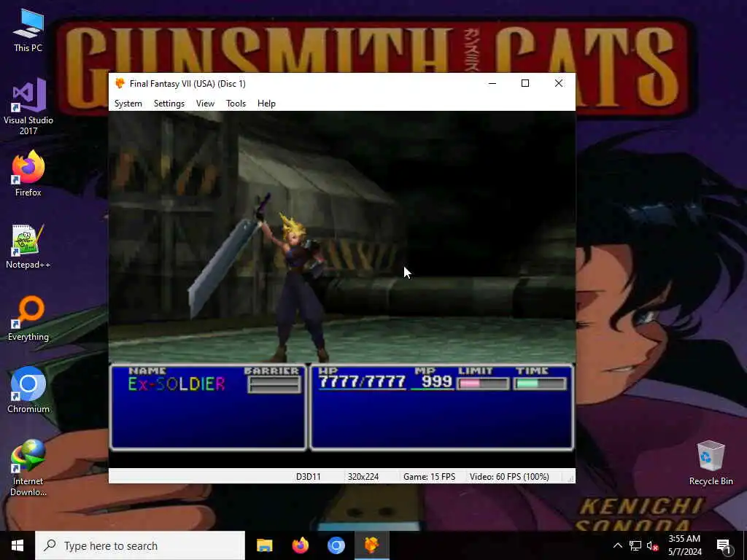Show hidden system tray icons
This screenshot has width=747, height=560.
click(x=617, y=545)
